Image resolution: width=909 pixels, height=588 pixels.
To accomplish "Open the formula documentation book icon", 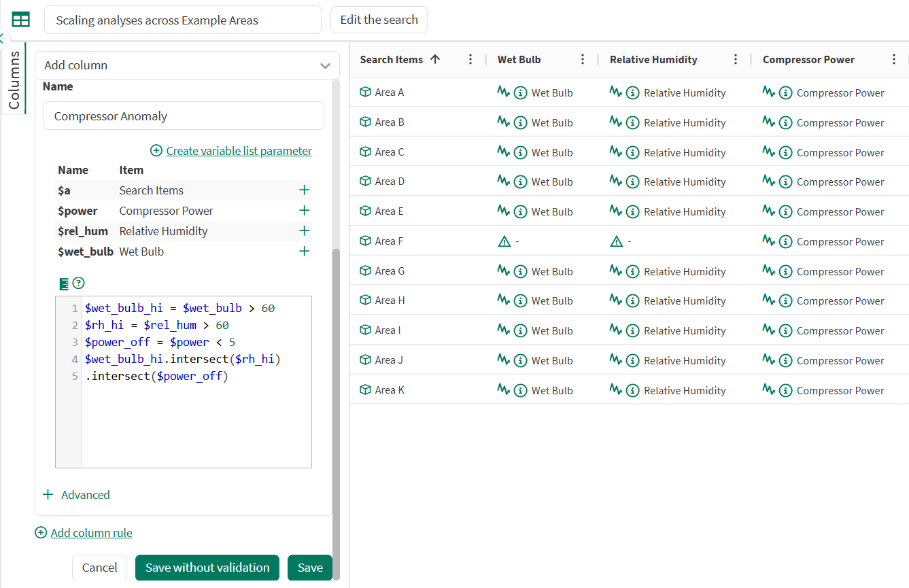I will (x=64, y=283).
